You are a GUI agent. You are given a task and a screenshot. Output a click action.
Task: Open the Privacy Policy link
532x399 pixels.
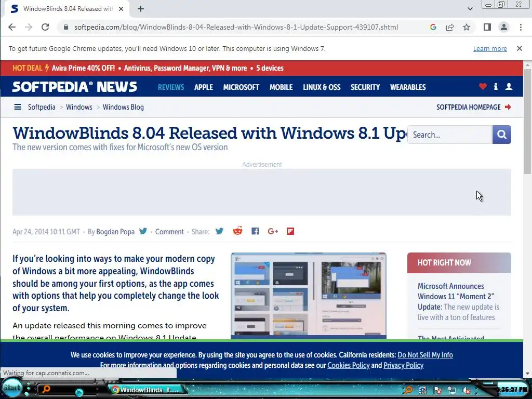pos(403,365)
